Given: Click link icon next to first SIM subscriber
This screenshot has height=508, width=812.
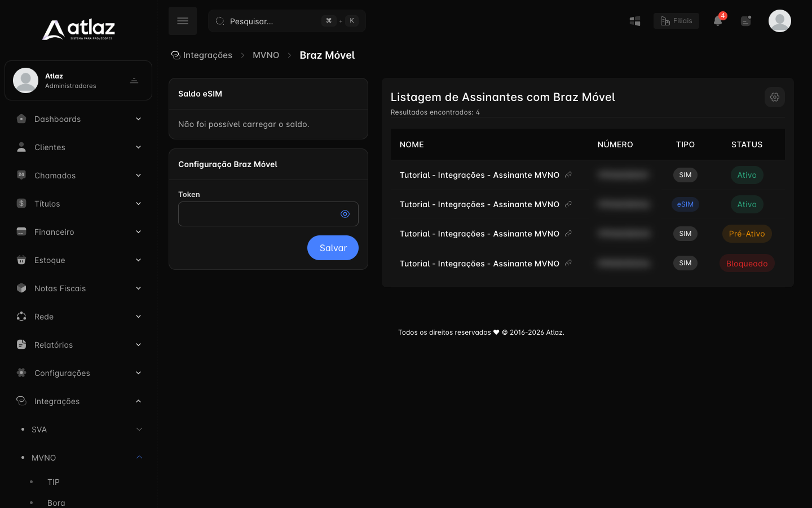Looking at the screenshot, I should click(568, 175).
